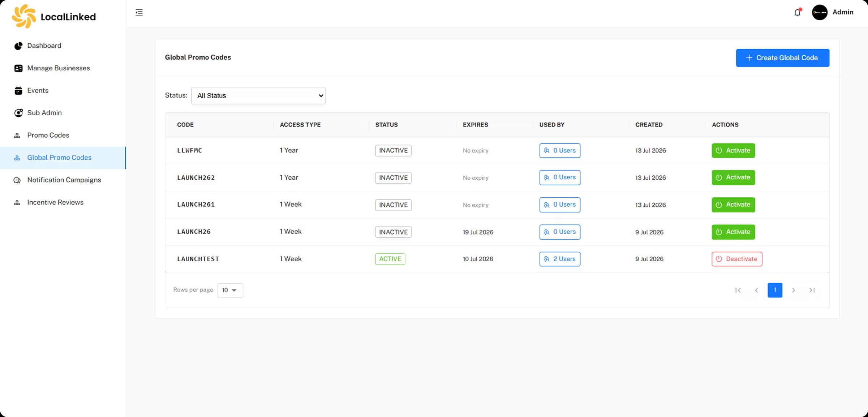
Task: Click the Notification Campaigns chat icon
Action: pos(17,180)
